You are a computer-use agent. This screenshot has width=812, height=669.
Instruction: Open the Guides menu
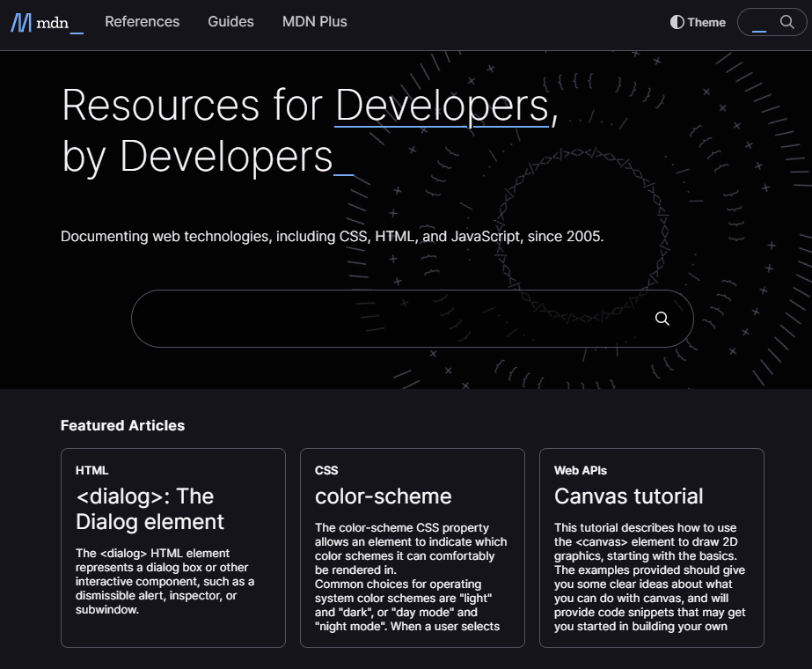click(231, 22)
